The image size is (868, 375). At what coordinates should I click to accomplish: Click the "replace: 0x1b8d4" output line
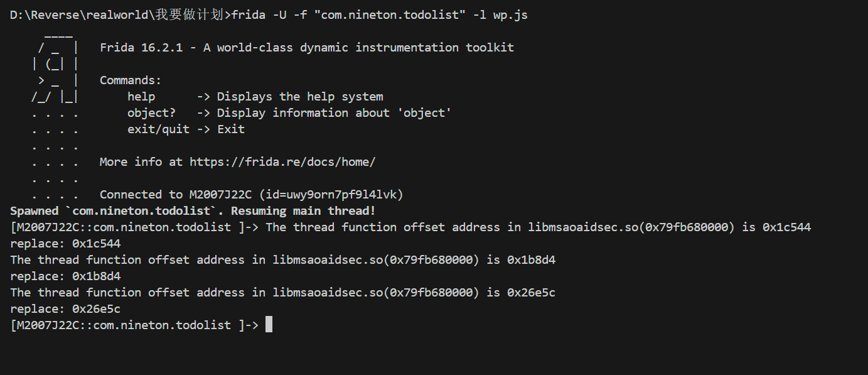point(65,276)
